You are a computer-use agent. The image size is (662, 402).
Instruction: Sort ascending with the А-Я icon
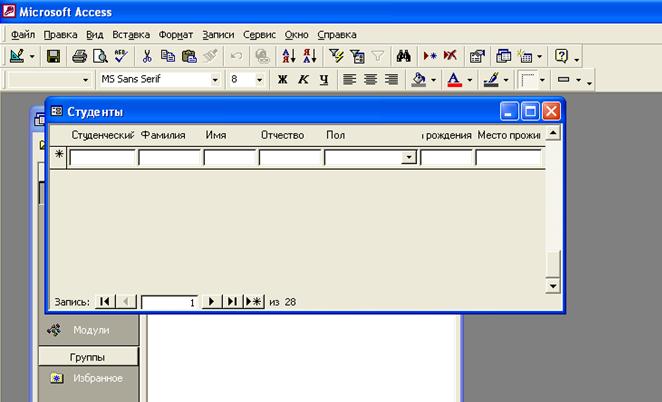point(289,56)
